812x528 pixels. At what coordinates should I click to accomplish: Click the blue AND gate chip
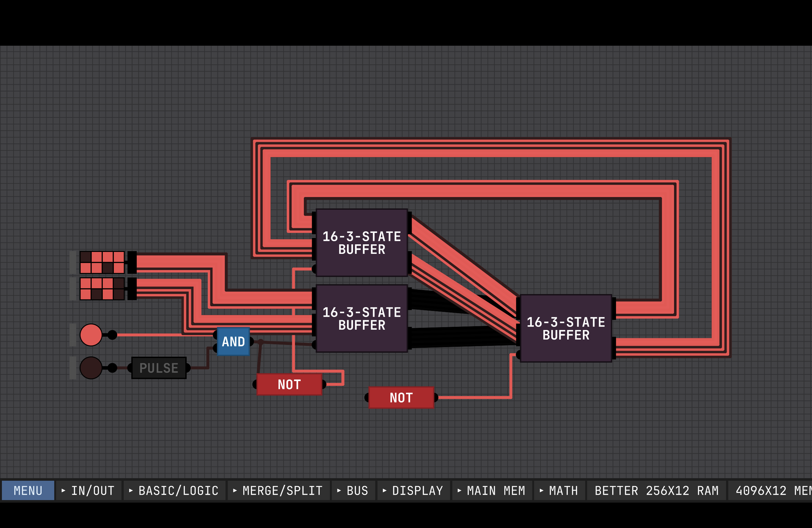pos(233,342)
